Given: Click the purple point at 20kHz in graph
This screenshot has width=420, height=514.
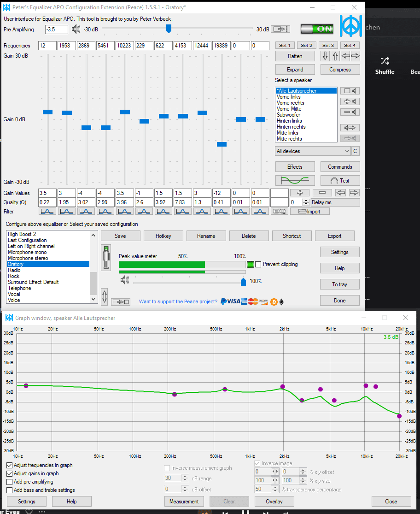Looking at the screenshot, I should click(399, 416).
